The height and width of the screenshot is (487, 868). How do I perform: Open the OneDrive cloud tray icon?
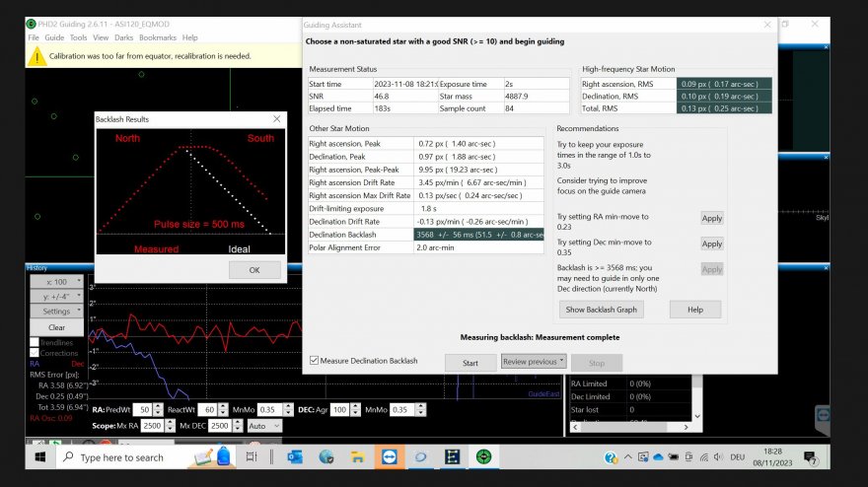click(658, 457)
